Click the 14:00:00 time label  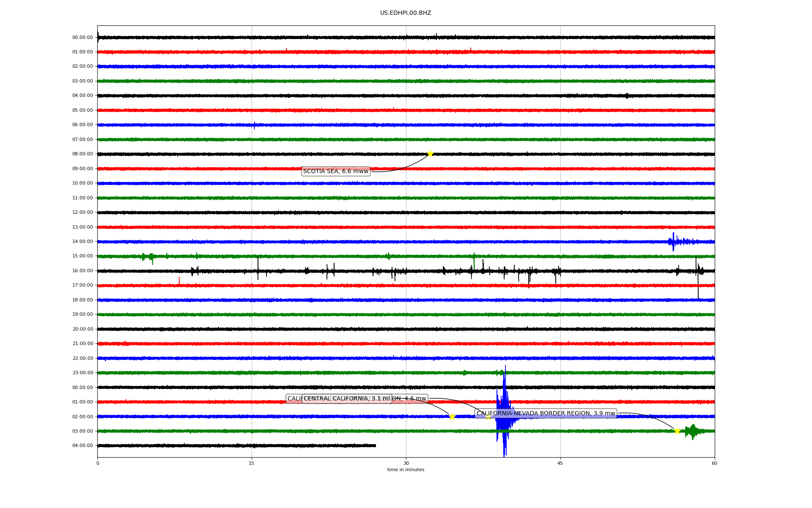(x=82, y=242)
